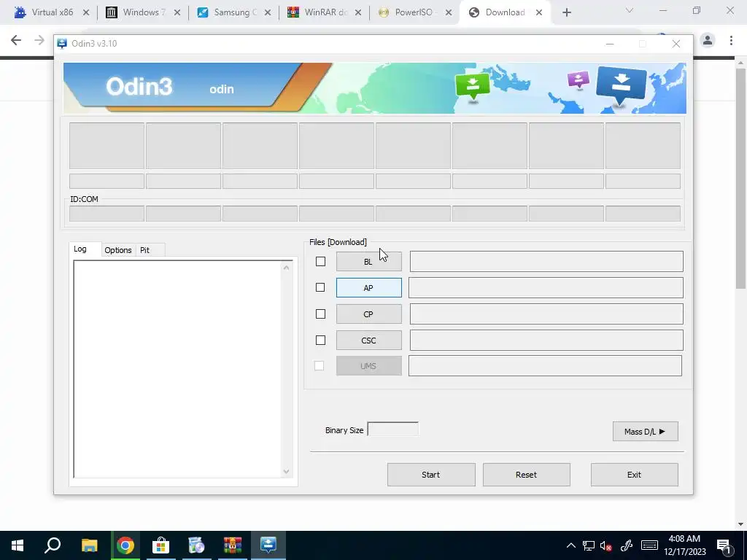747x560 pixels.
Task: Tick the AP checkbox
Action: [320, 287]
